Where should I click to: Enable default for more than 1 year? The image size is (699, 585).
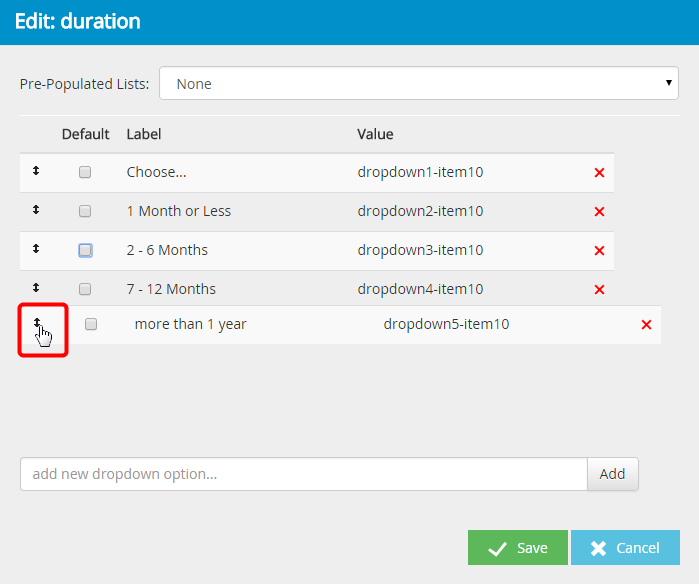[91, 324]
